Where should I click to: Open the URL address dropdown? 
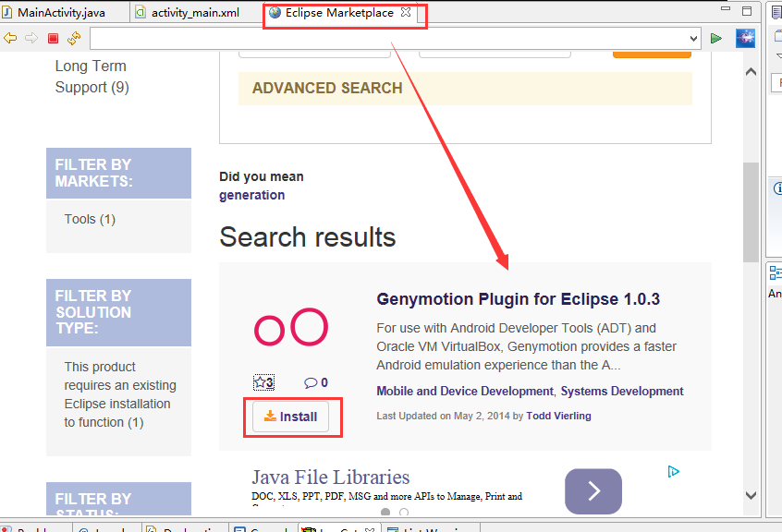pos(693,39)
